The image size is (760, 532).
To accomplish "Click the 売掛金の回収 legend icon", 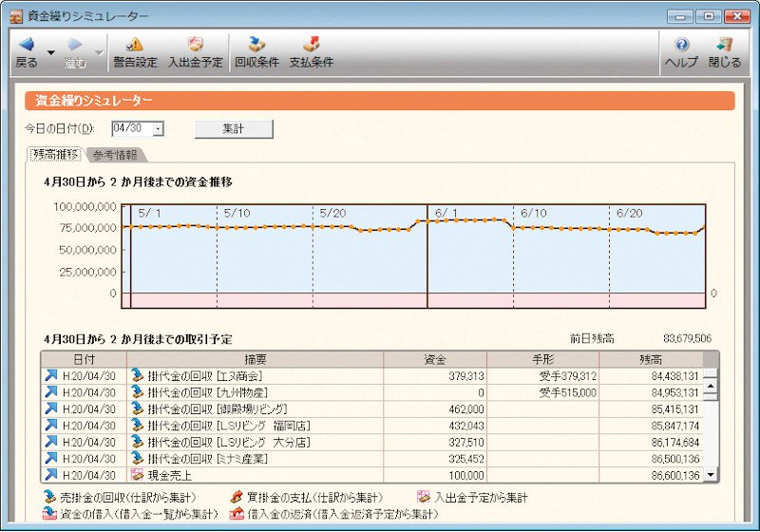I will click(x=50, y=497).
